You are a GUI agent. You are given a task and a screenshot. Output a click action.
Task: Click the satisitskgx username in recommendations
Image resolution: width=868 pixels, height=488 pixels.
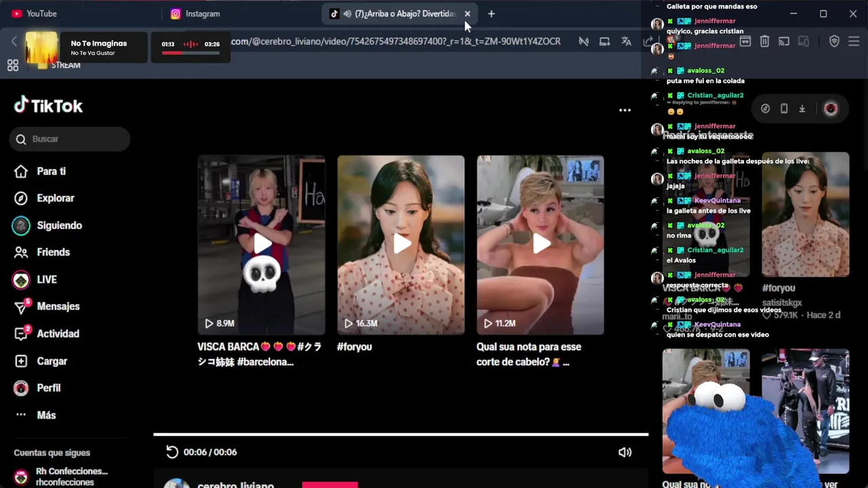[782, 303]
